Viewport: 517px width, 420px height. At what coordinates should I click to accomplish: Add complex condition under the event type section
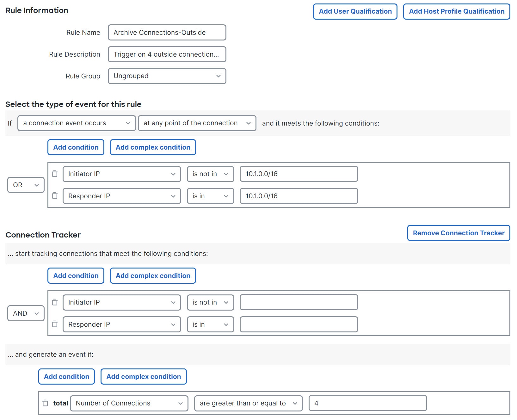pos(153,147)
